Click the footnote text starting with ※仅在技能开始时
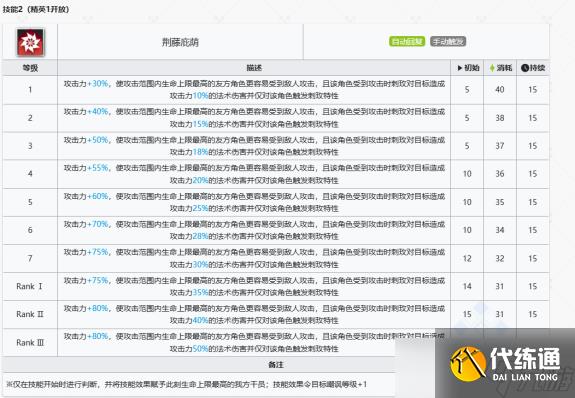The height and width of the screenshot is (398, 575). (186, 384)
